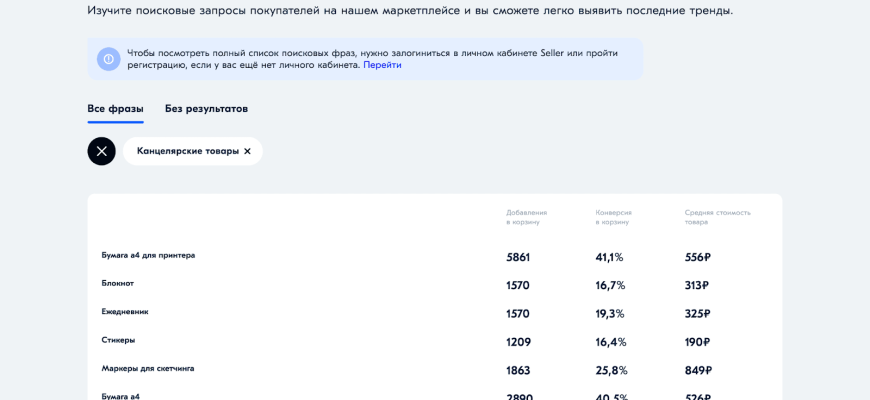Image resolution: width=870 pixels, height=400 pixels.
Task: Click the Канцелярские товары category chip label
Action: tap(188, 151)
